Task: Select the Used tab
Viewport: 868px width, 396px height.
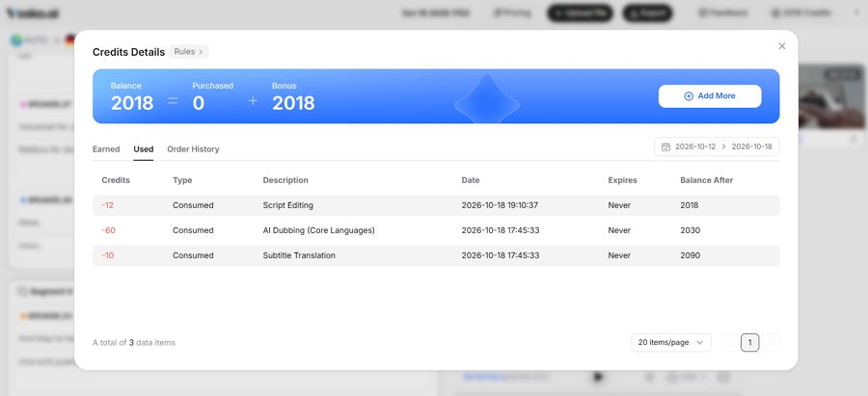Action: (x=144, y=149)
